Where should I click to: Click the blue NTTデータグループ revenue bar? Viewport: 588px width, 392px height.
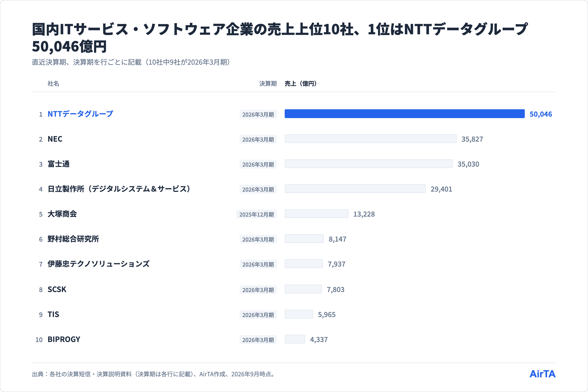pyautogui.click(x=404, y=114)
